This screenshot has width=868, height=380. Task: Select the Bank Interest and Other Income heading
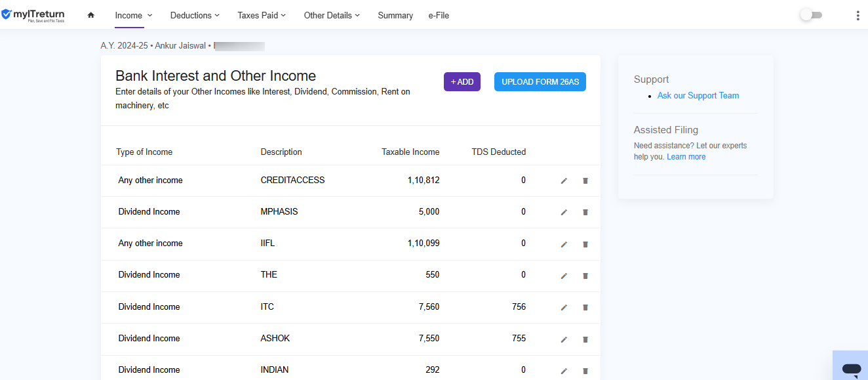click(x=216, y=75)
